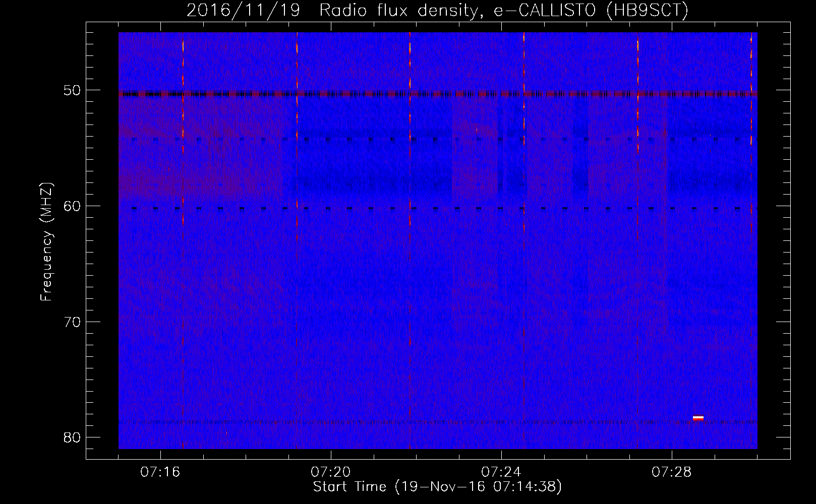Screen dimensions: 816x504
Task: Click the 60 frequency tick label
Action: (73, 206)
